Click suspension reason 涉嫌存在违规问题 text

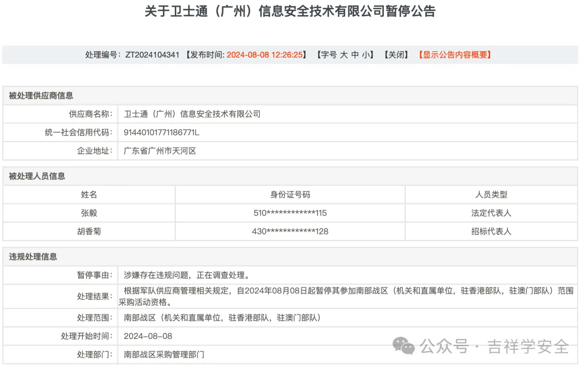click(x=187, y=275)
